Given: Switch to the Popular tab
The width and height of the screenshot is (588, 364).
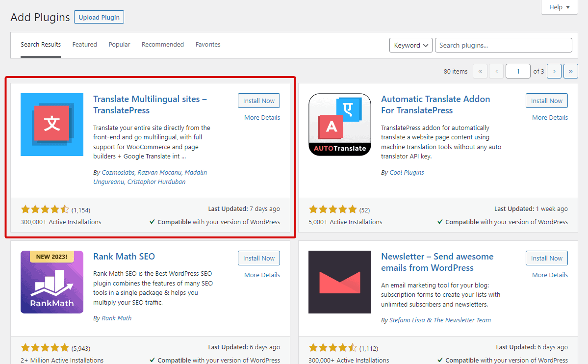Looking at the screenshot, I should [x=119, y=45].
